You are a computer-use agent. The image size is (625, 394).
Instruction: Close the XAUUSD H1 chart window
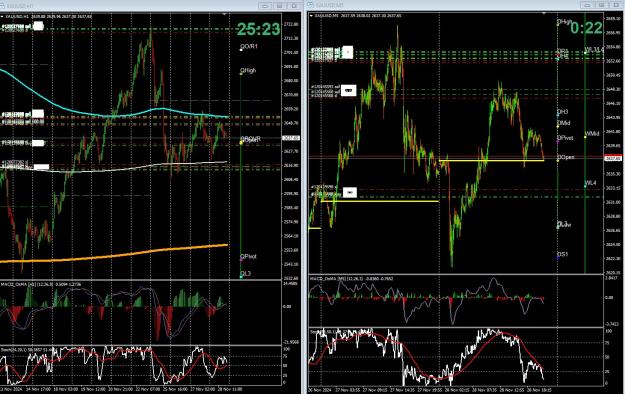coord(294,6)
